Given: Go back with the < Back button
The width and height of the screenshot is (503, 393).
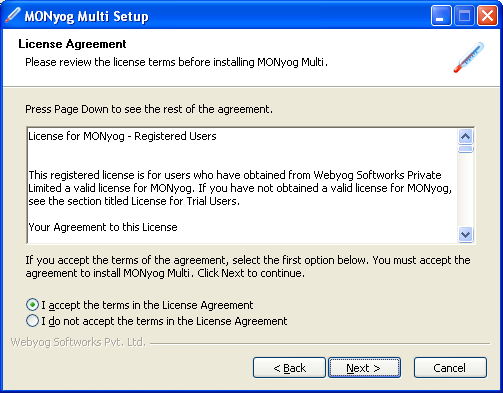Looking at the screenshot, I should tap(289, 368).
